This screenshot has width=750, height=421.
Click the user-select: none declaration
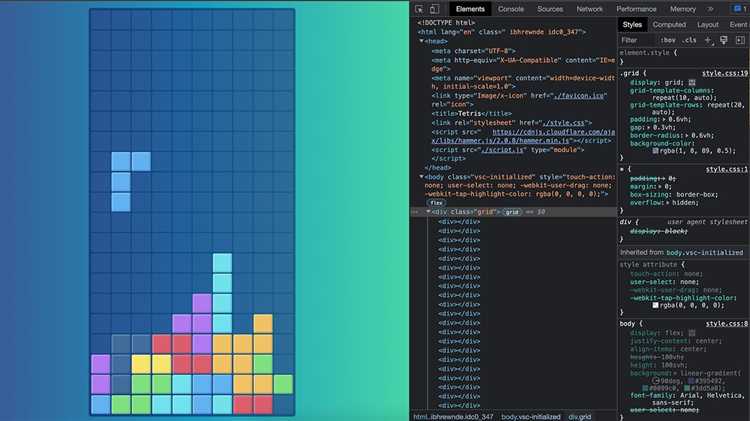tap(664, 282)
